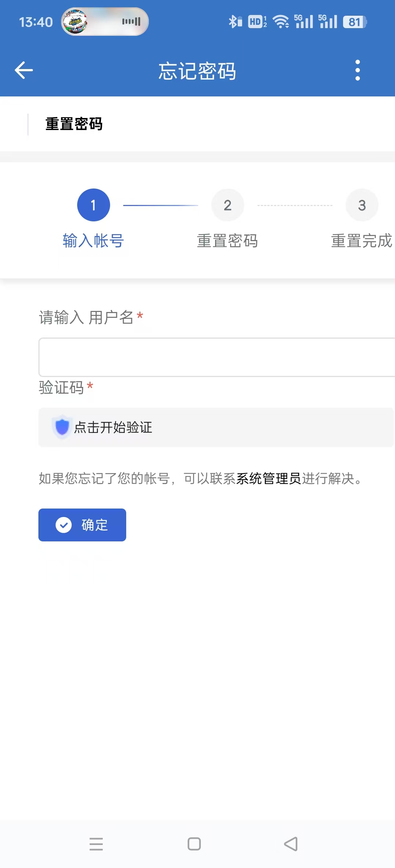Tap the music pill in status bar

coord(105,22)
